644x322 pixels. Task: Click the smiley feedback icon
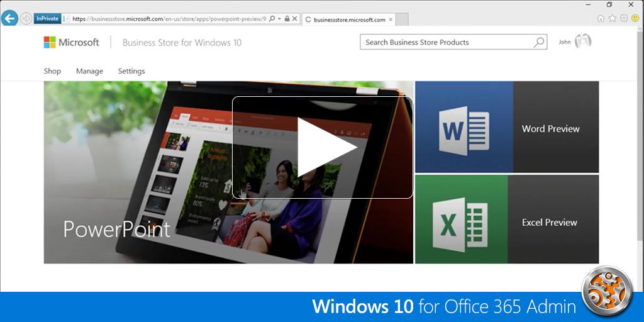click(635, 18)
